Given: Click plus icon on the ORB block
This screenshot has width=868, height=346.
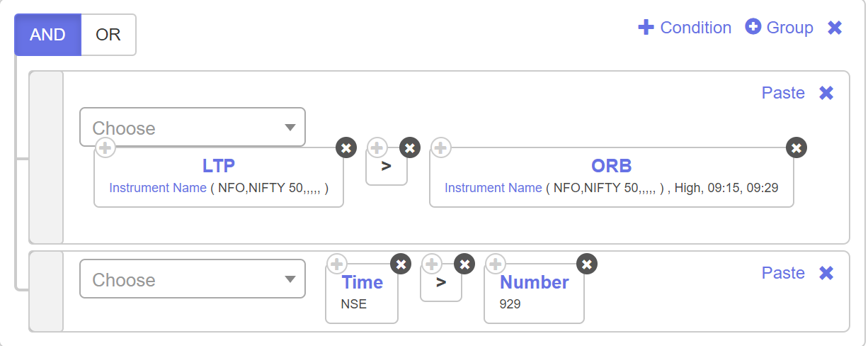Looking at the screenshot, I should (x=441, y=147).
